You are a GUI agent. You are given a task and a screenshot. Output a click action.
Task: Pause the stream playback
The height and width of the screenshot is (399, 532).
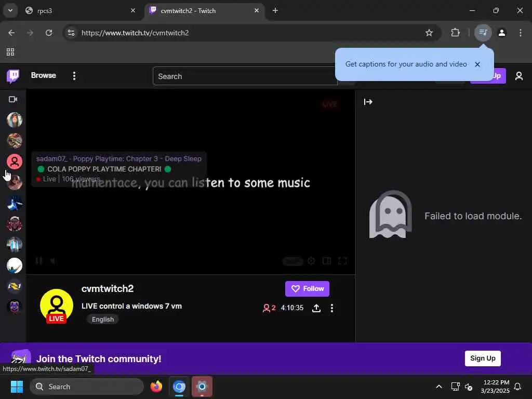(38, 261)
